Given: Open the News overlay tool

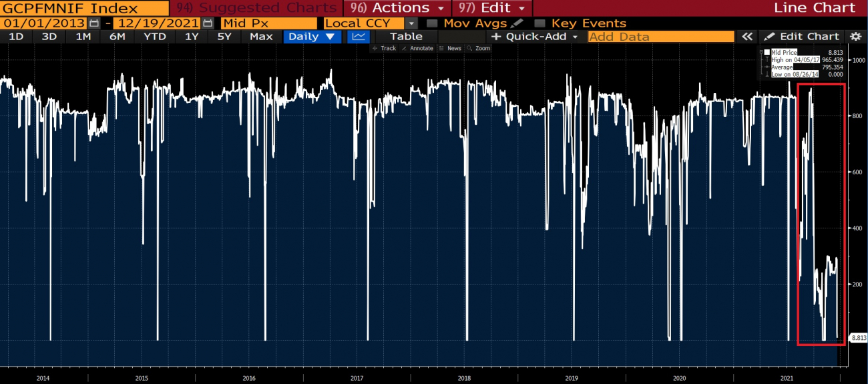Looking at the screenshot, I should coord(450,48).
